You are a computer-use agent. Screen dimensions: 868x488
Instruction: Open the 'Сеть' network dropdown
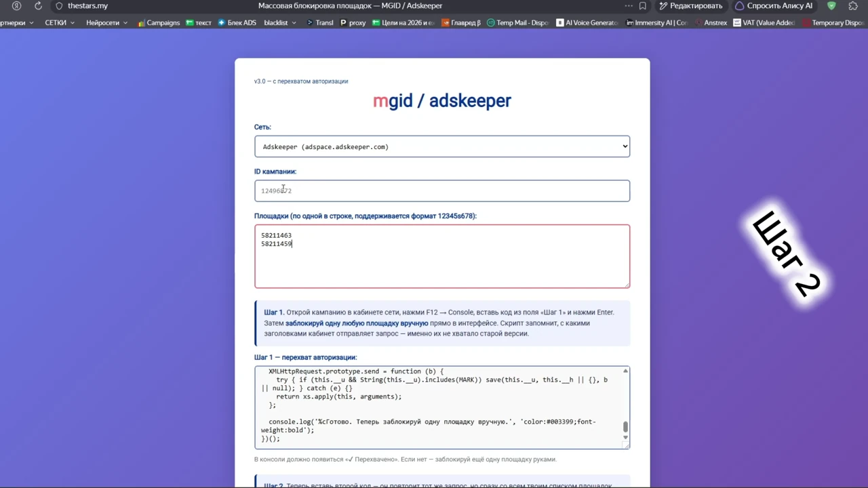(442, 146)
